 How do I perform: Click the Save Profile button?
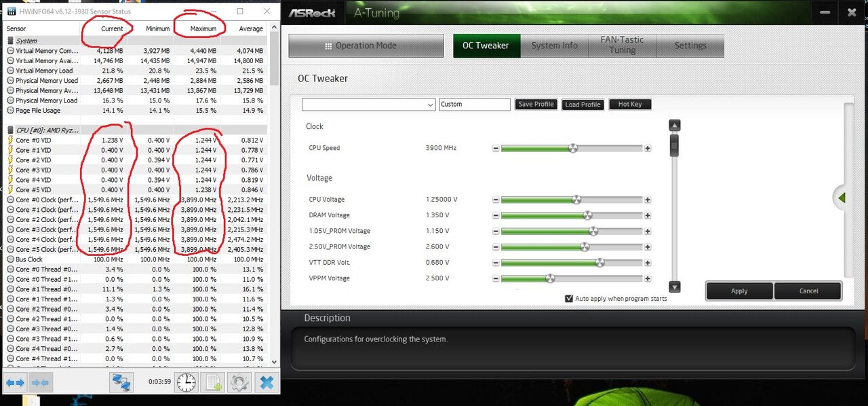[x=536, y=105]
